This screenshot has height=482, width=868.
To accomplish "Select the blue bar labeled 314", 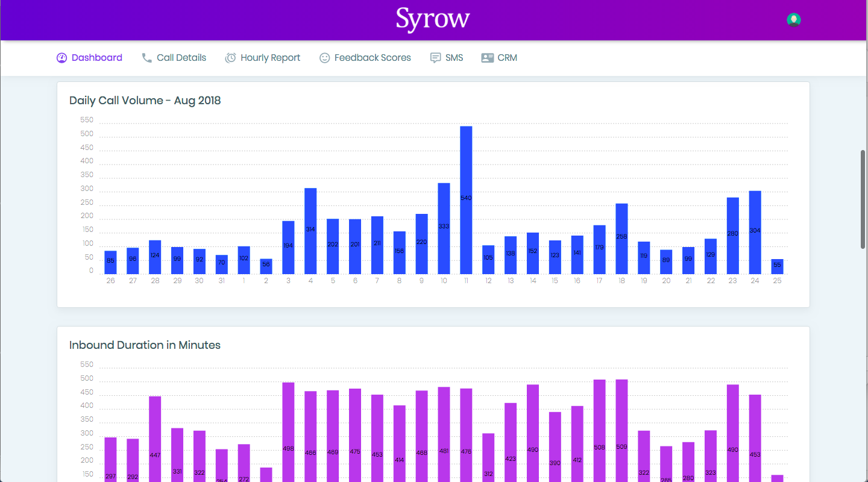I will pyautogui.click(x=310, y=231).
